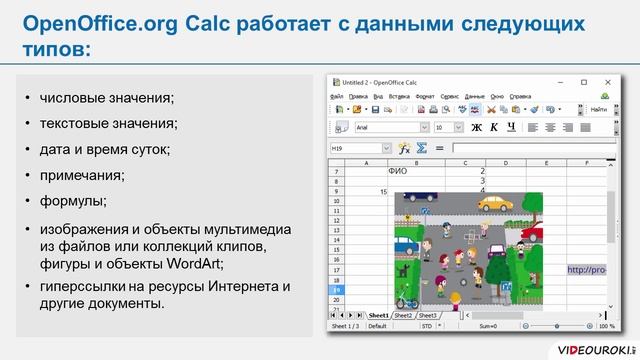Click the Document as E-mail icon
The width and height of the screenshot is (640, 360).
pos(388,110)
